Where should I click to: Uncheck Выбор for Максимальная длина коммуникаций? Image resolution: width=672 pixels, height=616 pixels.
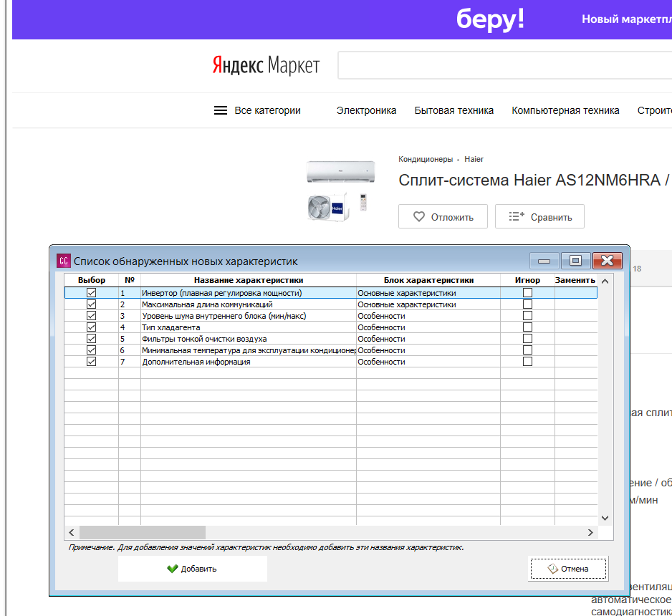click(x=91, y=304)
